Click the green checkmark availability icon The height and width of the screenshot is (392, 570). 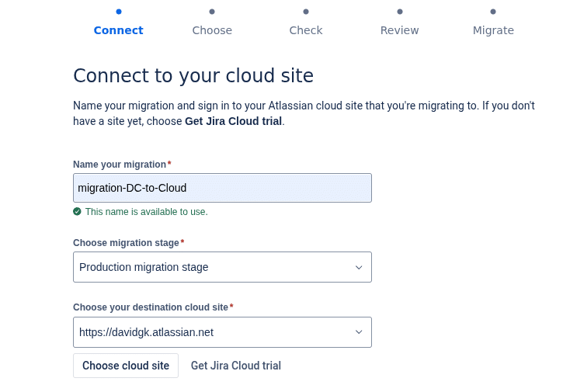[x=77, y=211]
